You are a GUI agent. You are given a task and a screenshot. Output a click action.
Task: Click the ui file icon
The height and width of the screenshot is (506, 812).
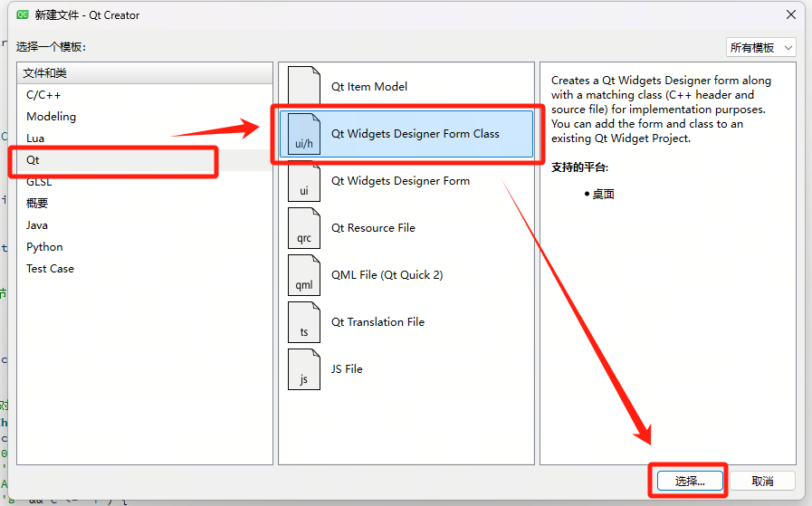pos(304,181)
